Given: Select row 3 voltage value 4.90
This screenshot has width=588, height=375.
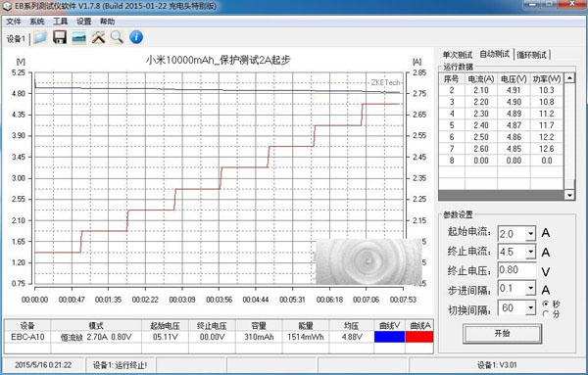Looking at the screenshot, I should tap(514, 102).
